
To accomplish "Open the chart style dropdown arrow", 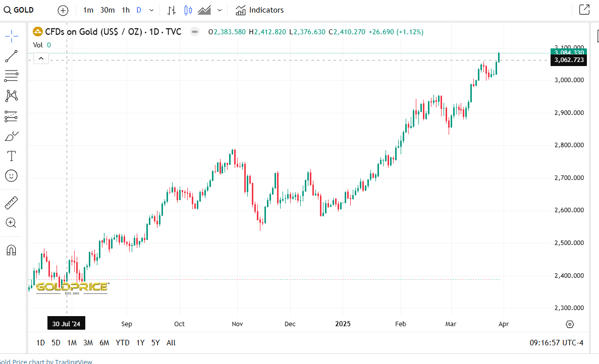I will (220, 10).
